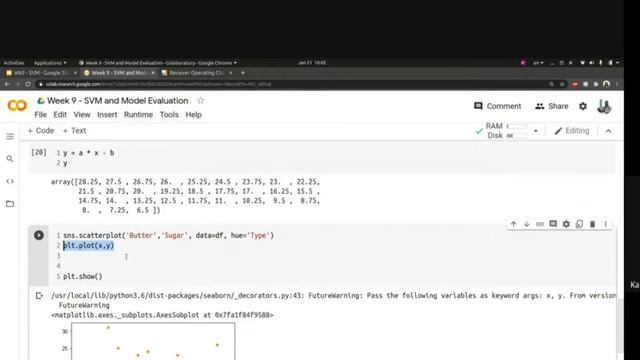The image size is (640, 360).
Task: Move cell up with the up arrow
Action: 513,224
